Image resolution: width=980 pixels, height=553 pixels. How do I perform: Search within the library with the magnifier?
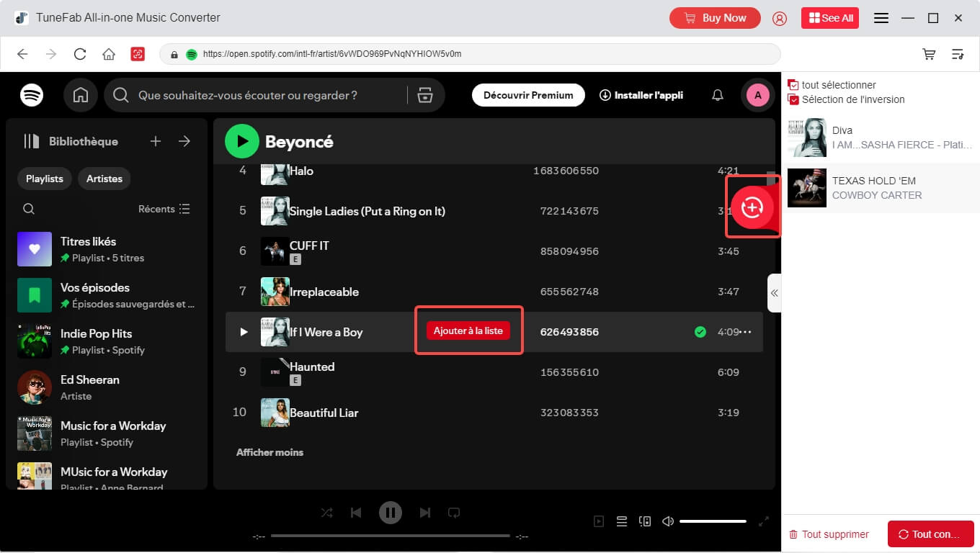click(29, 209)
